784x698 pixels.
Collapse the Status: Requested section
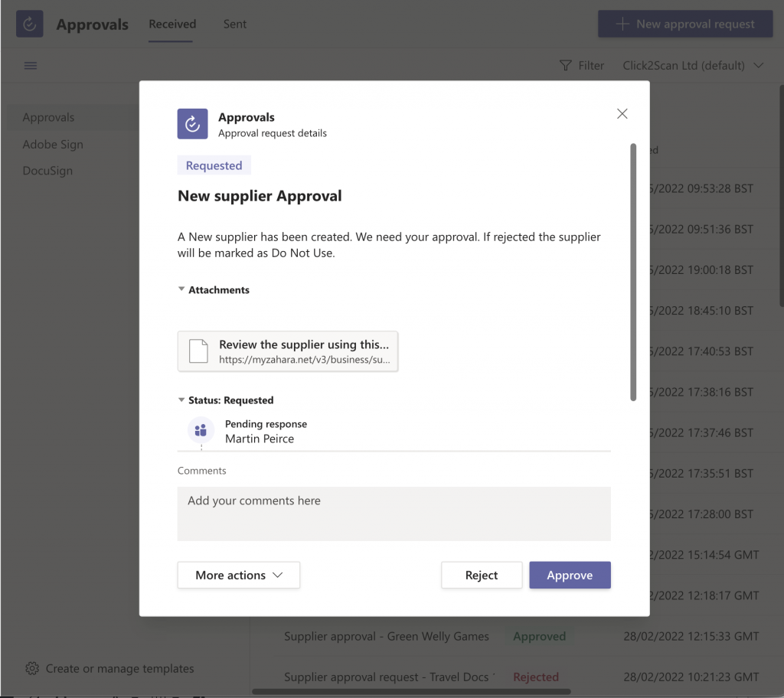[x=181, y=400]
